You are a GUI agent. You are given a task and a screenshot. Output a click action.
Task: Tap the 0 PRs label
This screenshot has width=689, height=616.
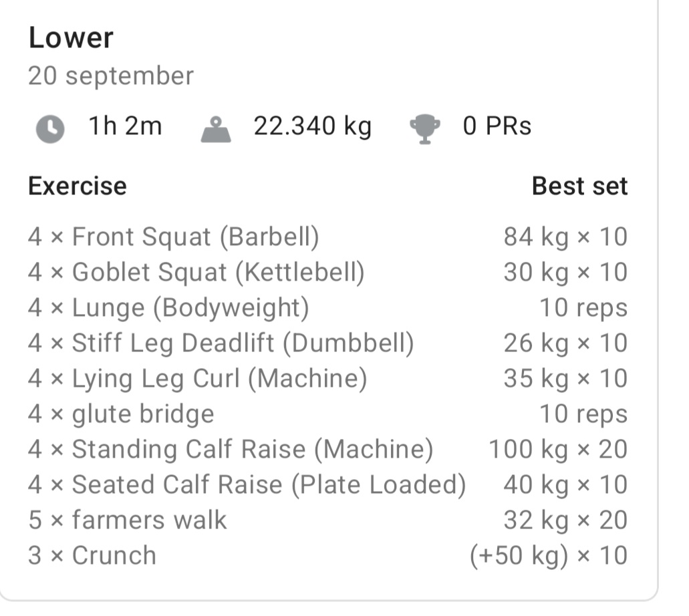pyautogui.click(x=497, y=126)
